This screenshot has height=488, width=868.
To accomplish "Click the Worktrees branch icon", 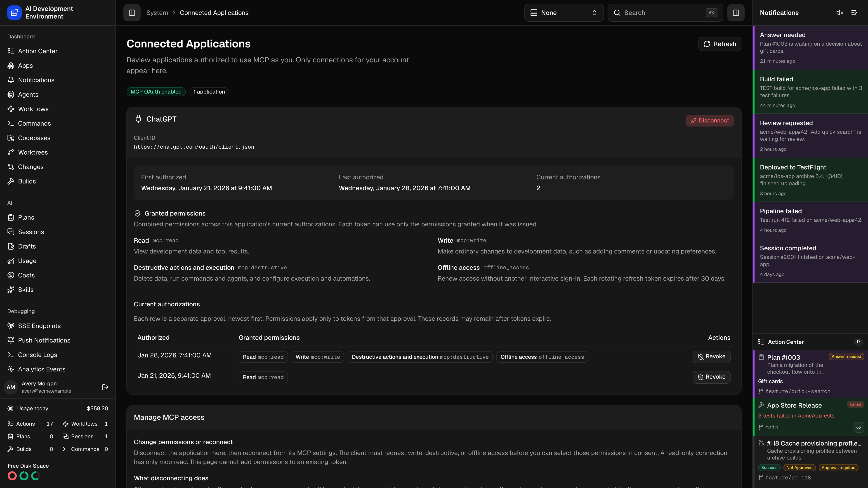I will (x=11, y=152).
